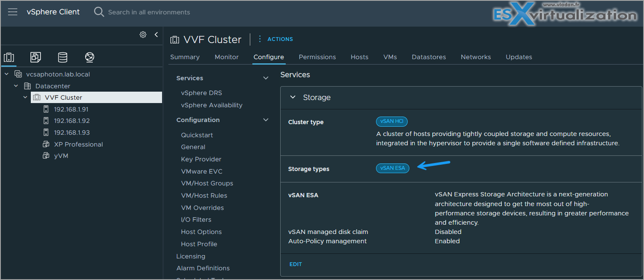This screenshot has width=644, height=280.
Task: Click the vCenter server icon beside vcsaphoton.lab.local
Action: pyautogui.click(x=18, y=74)
